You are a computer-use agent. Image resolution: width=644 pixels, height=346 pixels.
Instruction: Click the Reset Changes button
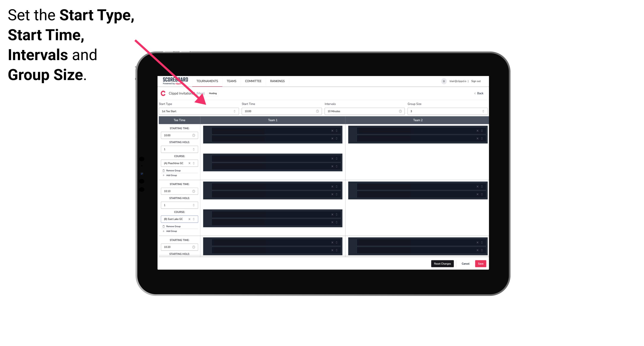[x=442, y=263]
